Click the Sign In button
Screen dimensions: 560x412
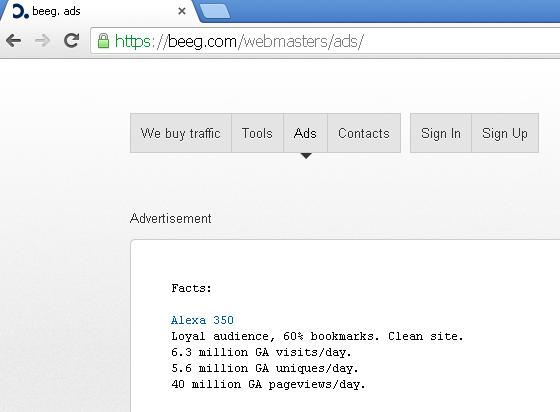(x=441, y=133)
